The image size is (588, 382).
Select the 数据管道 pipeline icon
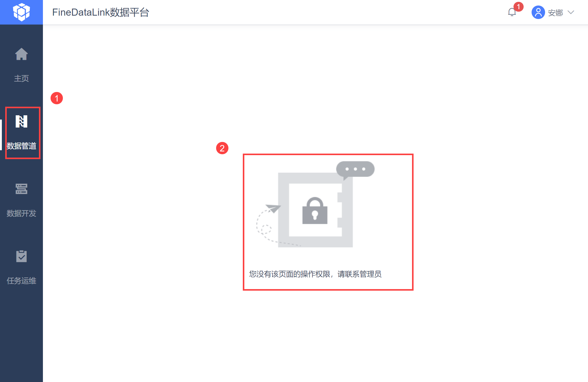coord(21,121)
